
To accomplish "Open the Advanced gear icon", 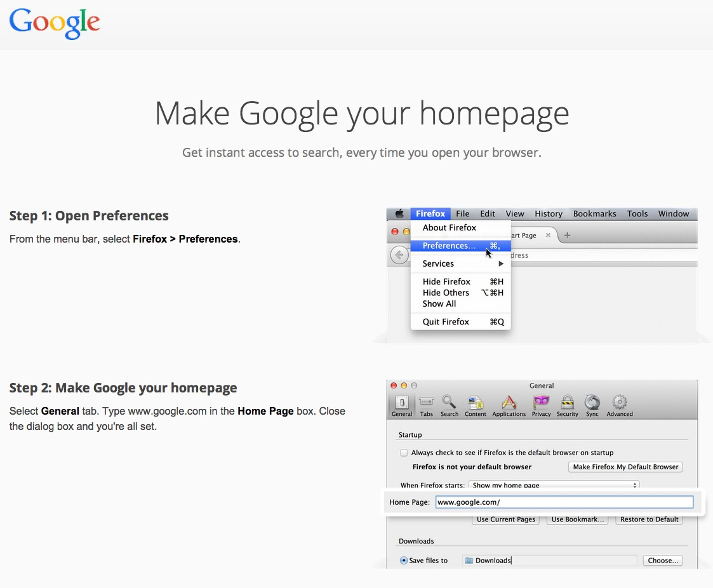I will pos(620,404).
